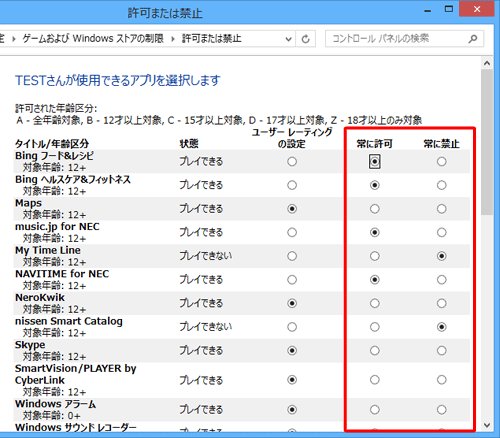Select user rating for SmartVision/PLAYER by CyberLink
The height and width of the screenshot is (438, 500).
292,380
